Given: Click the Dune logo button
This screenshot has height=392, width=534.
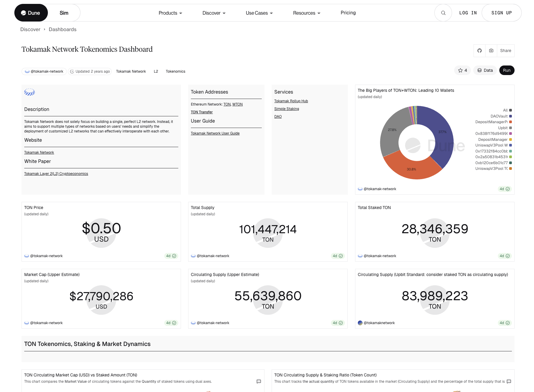Looking at the screenshot, I should pyautogui.click(x=31, y=13).
